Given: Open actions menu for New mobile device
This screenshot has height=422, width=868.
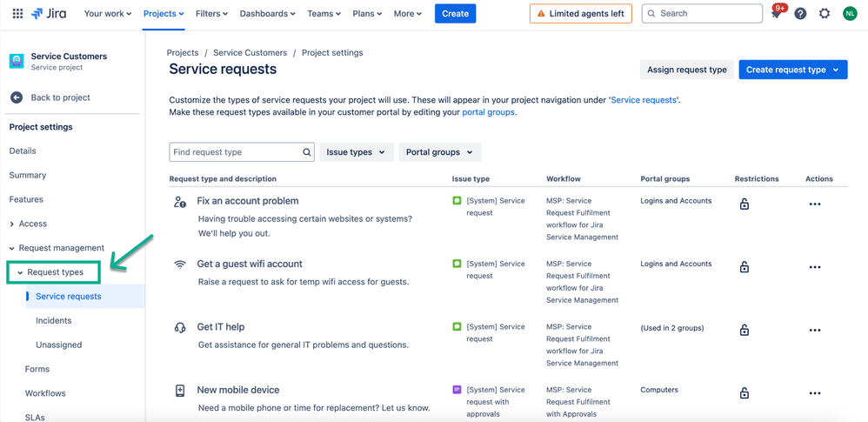Looking at the screenshot, I should click(814, 394).
